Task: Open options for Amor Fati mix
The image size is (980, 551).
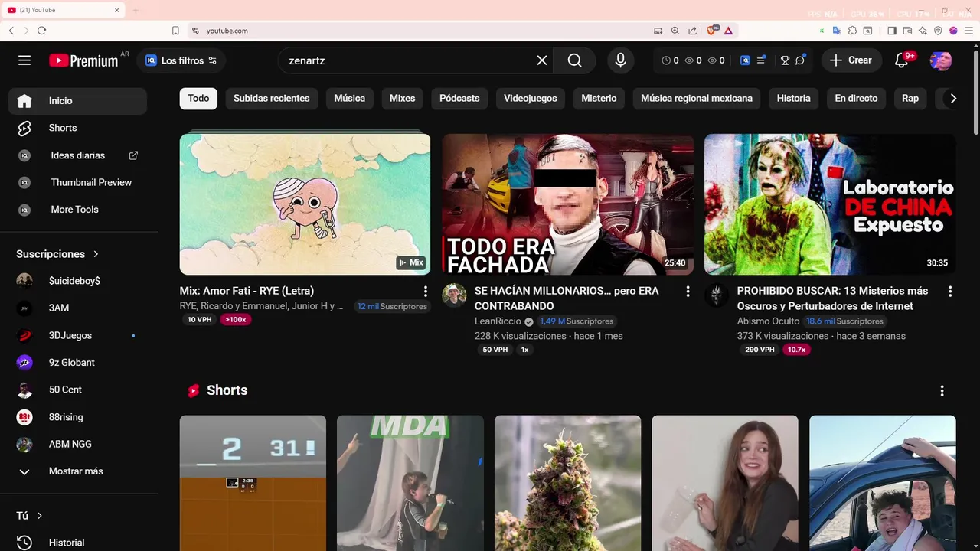Action: pos(426,292)
